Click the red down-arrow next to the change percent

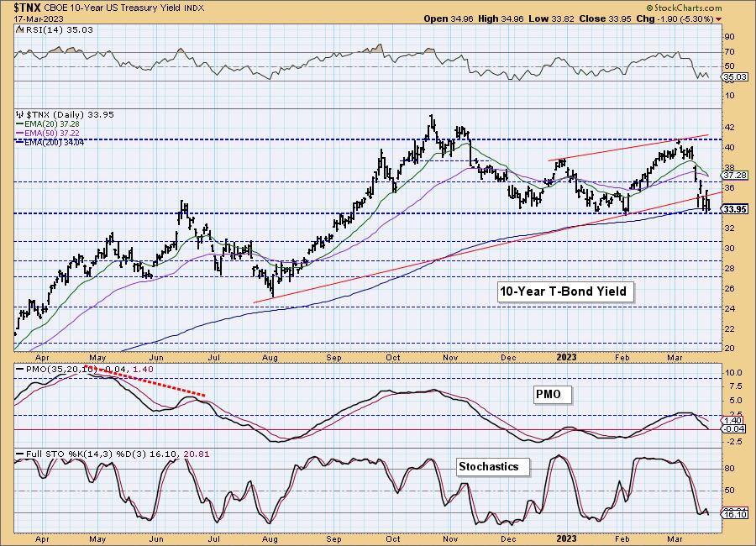coord(719,19)
